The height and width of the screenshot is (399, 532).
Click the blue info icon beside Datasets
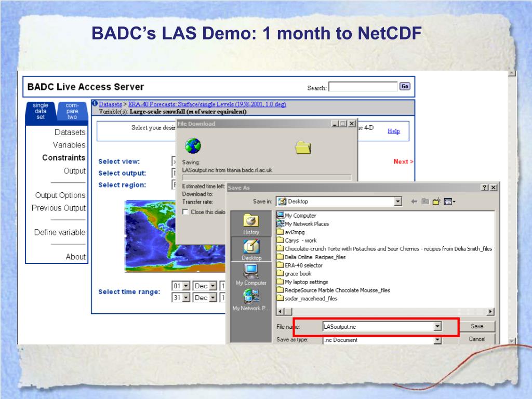[x=95, y=104]
